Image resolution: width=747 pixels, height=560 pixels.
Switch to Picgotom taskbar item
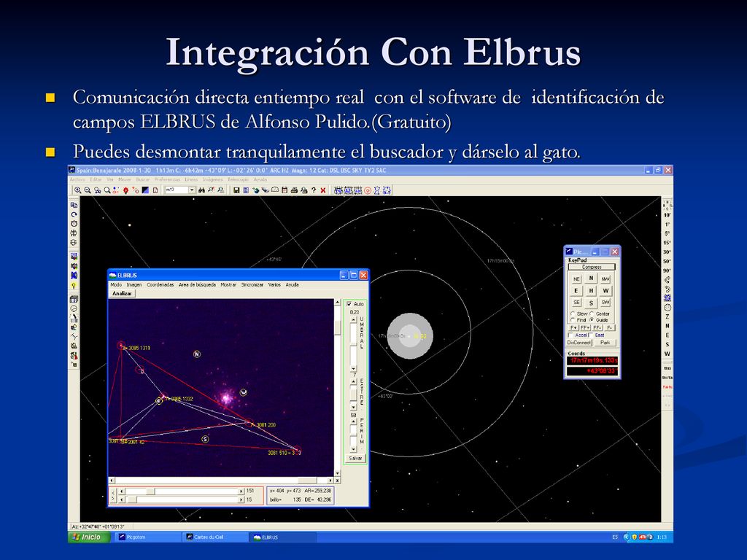(147, 537)
